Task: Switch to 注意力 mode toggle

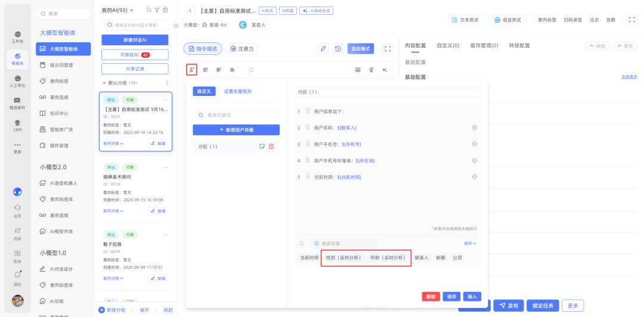Action: 241,49
